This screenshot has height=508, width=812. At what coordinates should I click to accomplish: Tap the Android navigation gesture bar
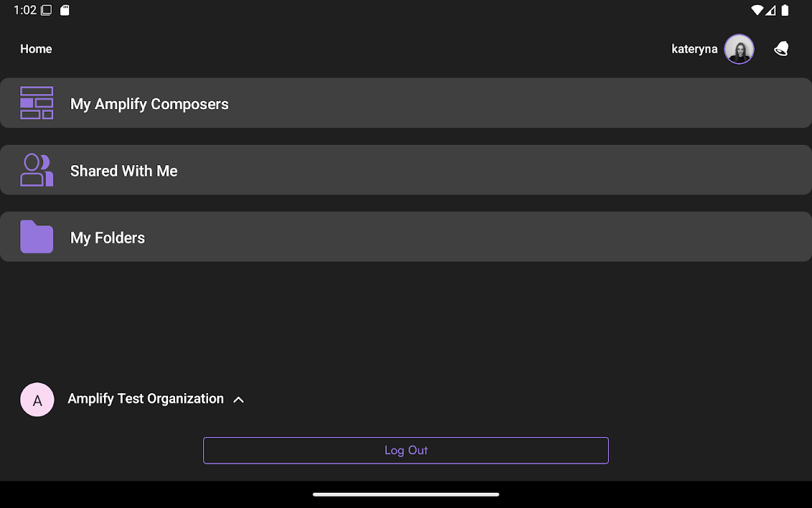[406, 494]
